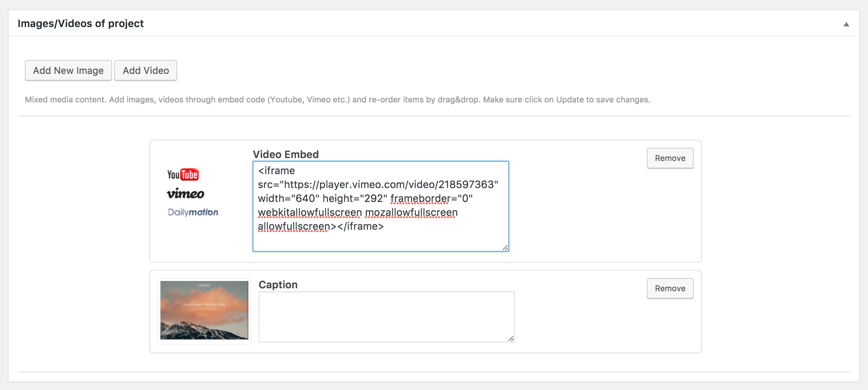The image size is (868, 390).
Task: Click into the Caption text field
Action: click(386, 317)
